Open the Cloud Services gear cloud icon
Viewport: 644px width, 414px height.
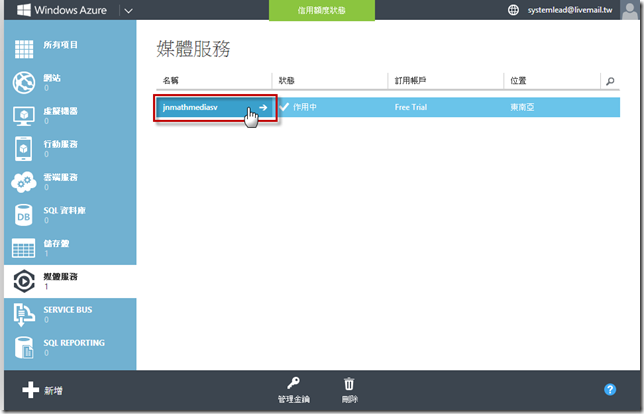point(24,182)
